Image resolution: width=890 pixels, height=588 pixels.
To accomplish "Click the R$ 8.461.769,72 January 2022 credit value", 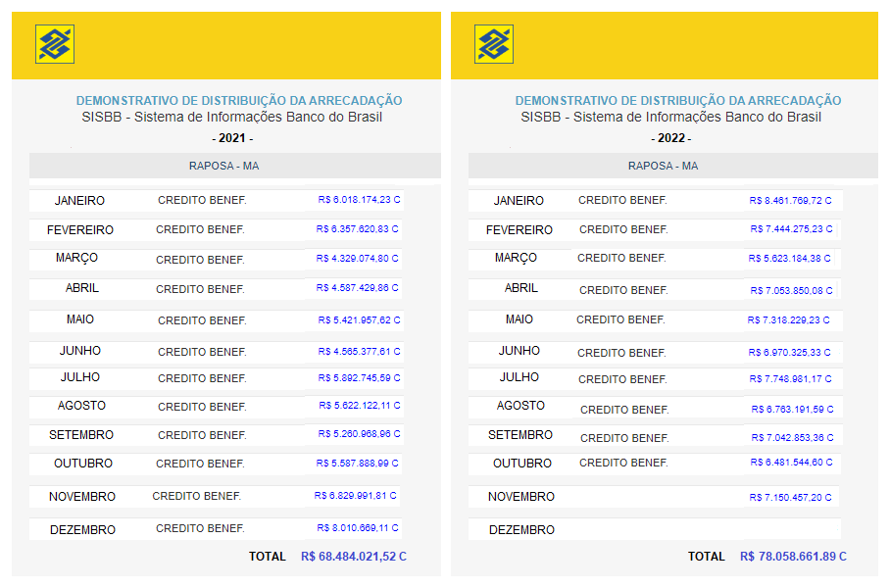I will pyautogui.click(x=794, y=200).
